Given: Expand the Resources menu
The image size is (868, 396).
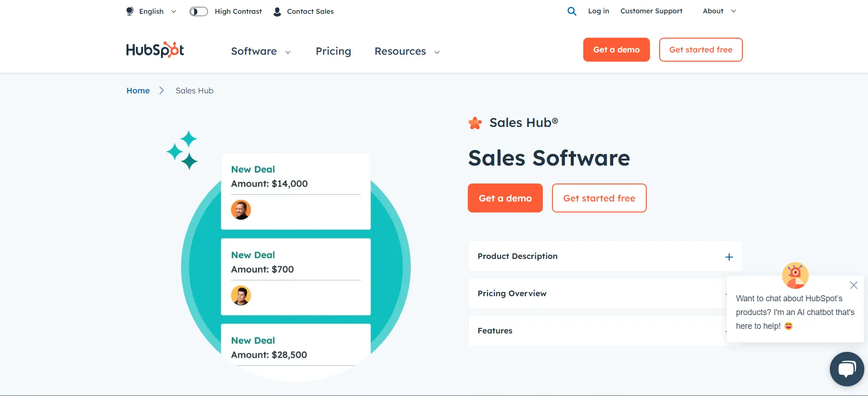Looking at the screenshot, I should click(407, 51).
